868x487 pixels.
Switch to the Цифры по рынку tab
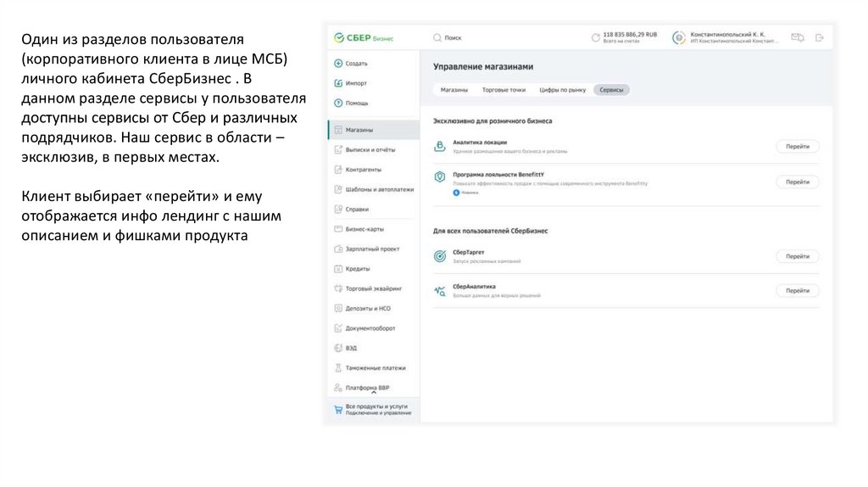563,90
